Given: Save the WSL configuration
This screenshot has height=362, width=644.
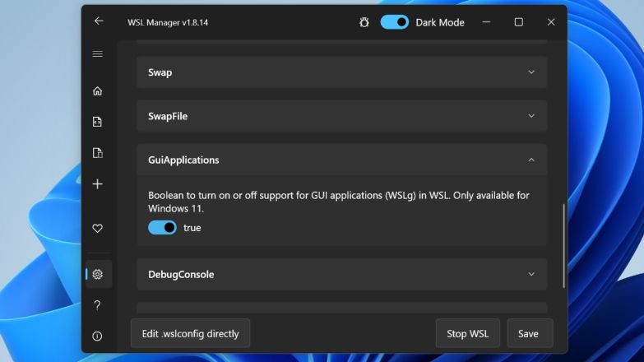Looking at the screenshot, I should 530,334.
